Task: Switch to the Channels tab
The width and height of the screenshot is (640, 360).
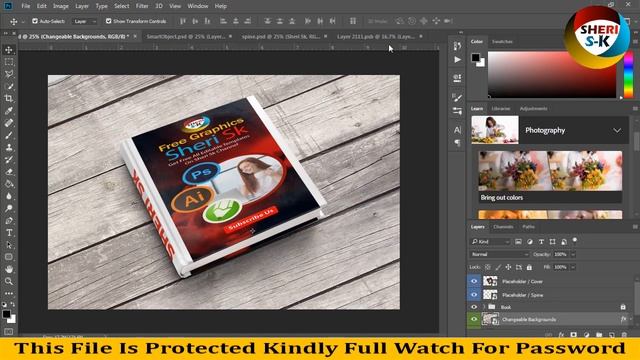Action: (x=503, y=227)
